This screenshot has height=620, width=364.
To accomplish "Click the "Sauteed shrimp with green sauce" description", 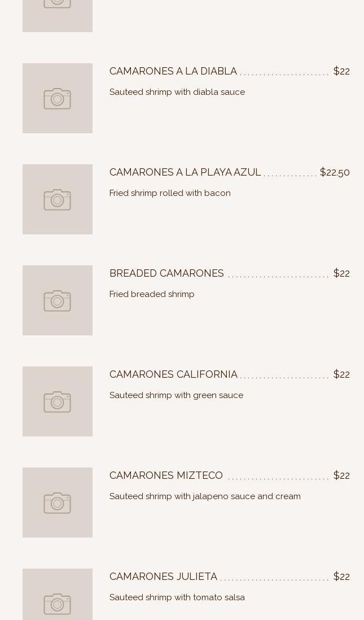I will 176,395.
